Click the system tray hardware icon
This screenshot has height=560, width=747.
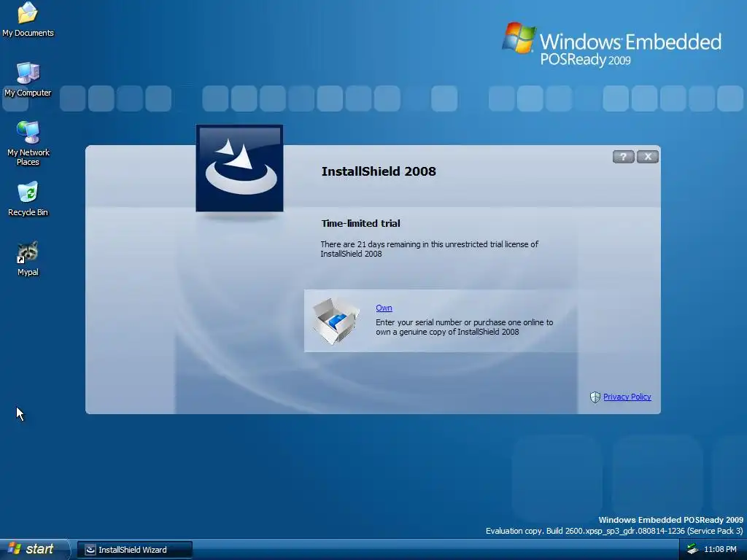point(692,549)
